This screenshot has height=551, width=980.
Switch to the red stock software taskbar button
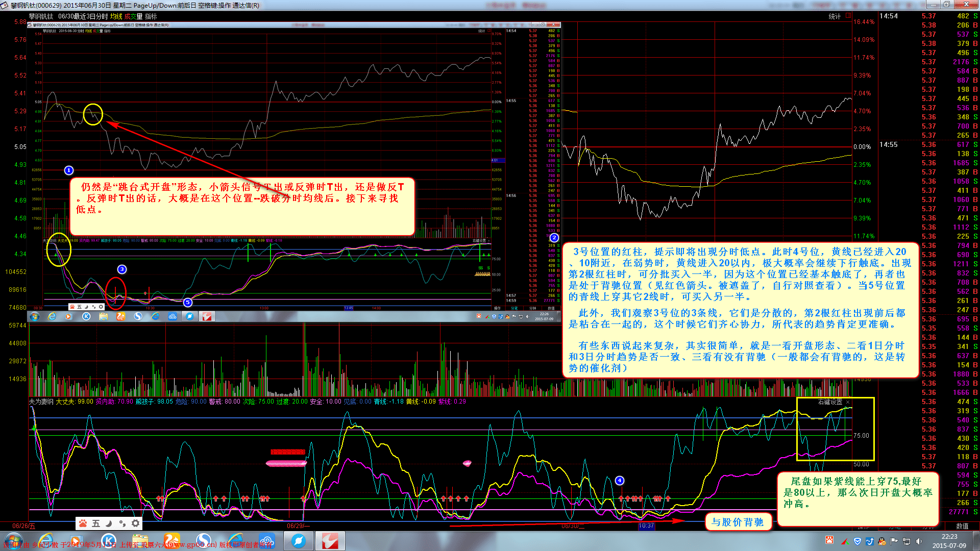click(330, 541)
